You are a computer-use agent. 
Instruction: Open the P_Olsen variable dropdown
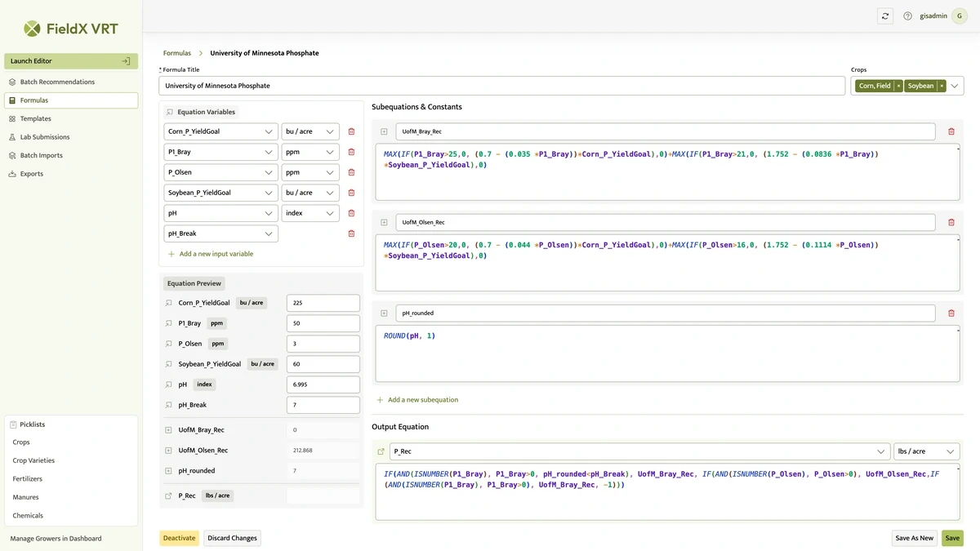[220, 172]
